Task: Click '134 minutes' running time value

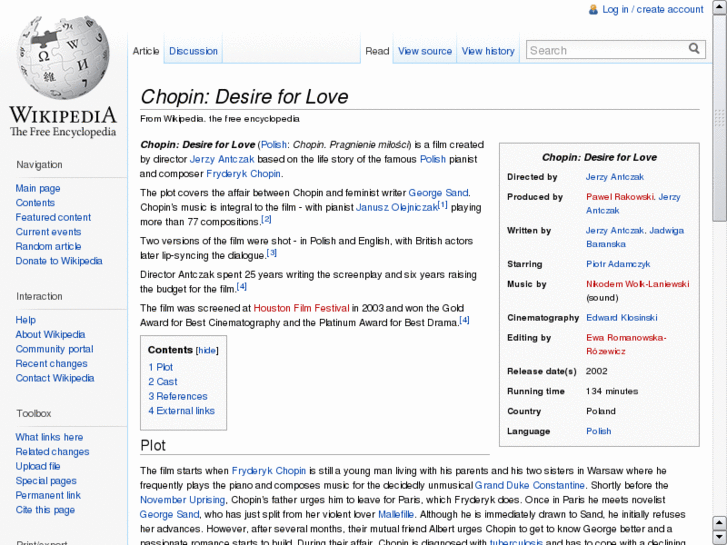Action: click(612, 391)
